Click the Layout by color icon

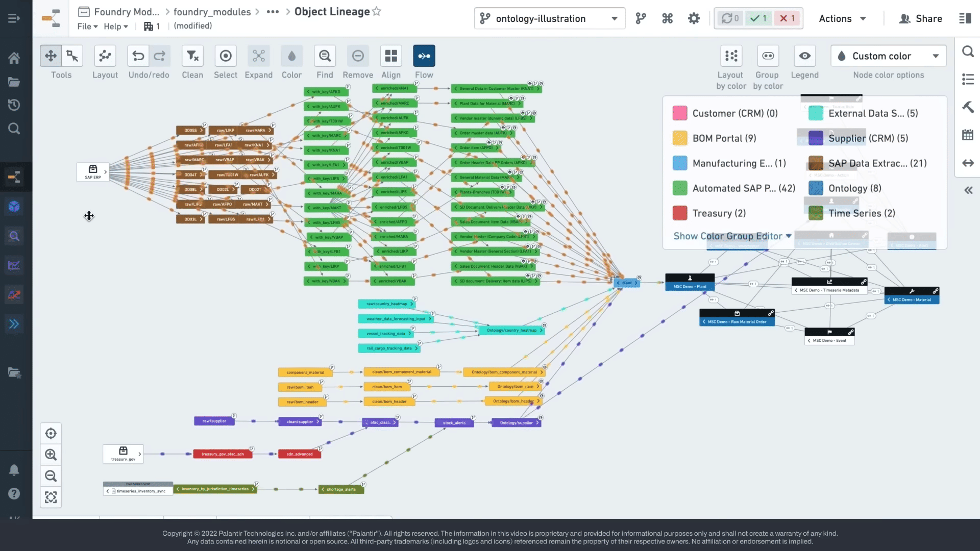(x=731, y=56)
